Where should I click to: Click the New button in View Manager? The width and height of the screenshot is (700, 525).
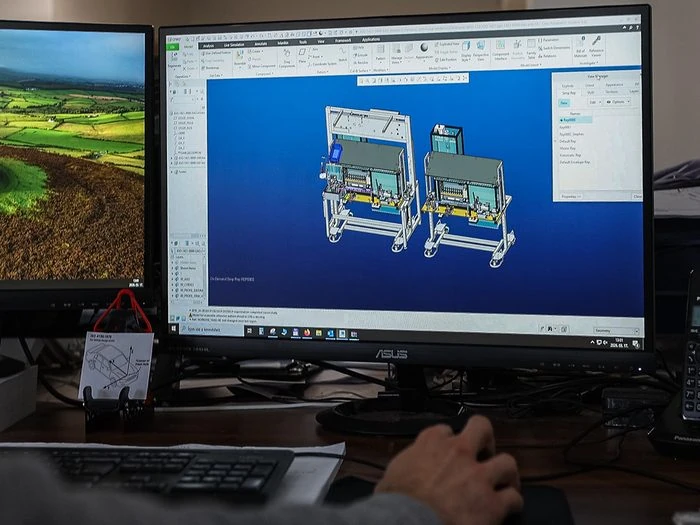tap(564, 103)
